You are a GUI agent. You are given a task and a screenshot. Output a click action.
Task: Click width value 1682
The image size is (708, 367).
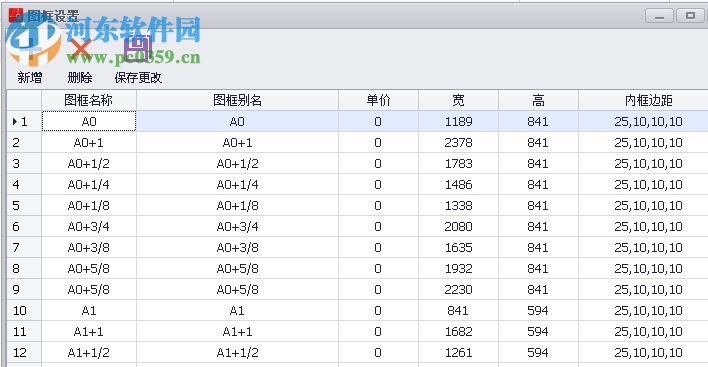(x=458, y=331)
